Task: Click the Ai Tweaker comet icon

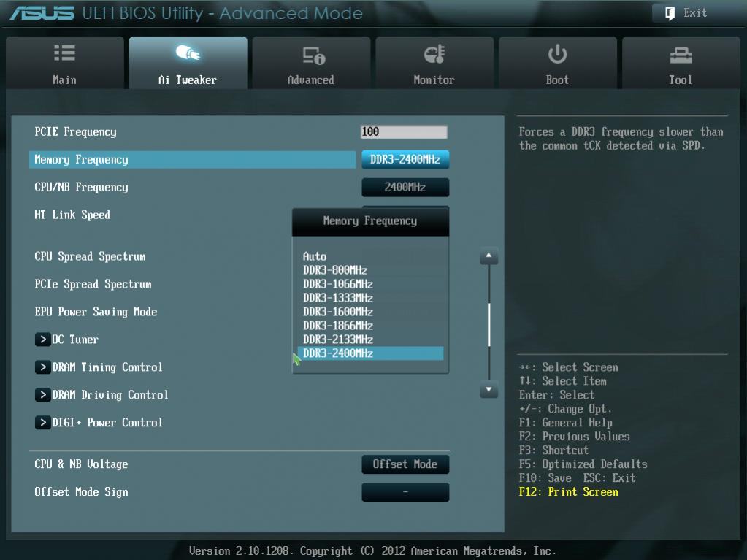Action: click(x=188, y=53)
